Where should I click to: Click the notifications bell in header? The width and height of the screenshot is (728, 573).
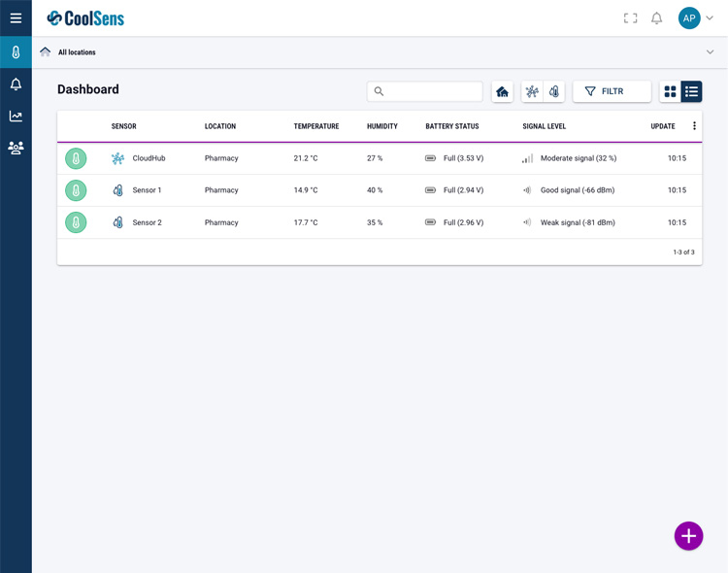[x=656, y=18]
